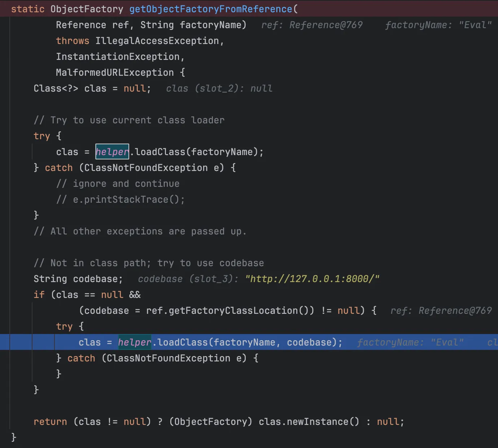Click the comment Try to use current class loader
This screenshot has width=498, height=448.
click(x=129, y=120)
